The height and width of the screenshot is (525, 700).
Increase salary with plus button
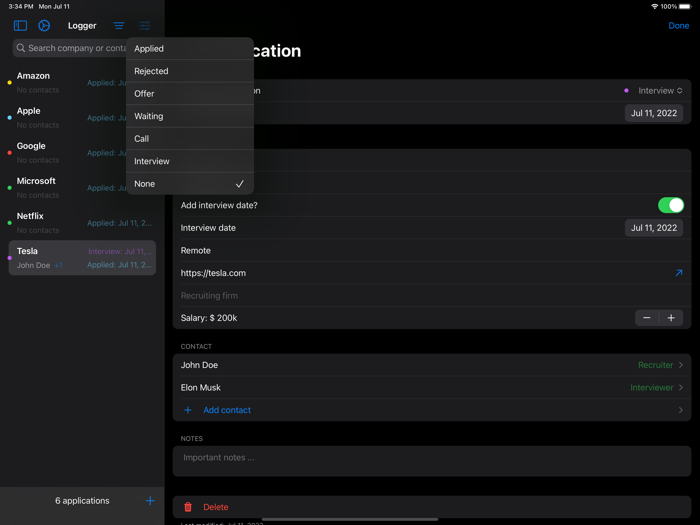[671, 318]
